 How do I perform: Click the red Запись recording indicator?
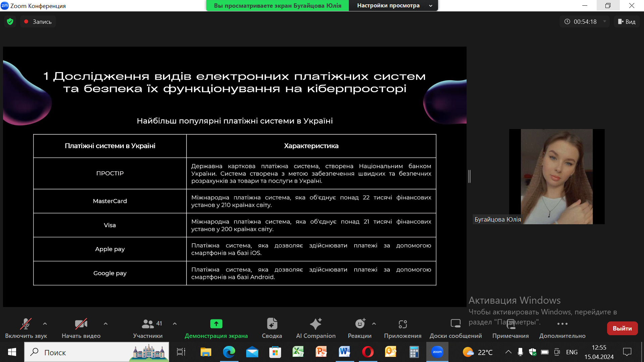pos(38,22)
